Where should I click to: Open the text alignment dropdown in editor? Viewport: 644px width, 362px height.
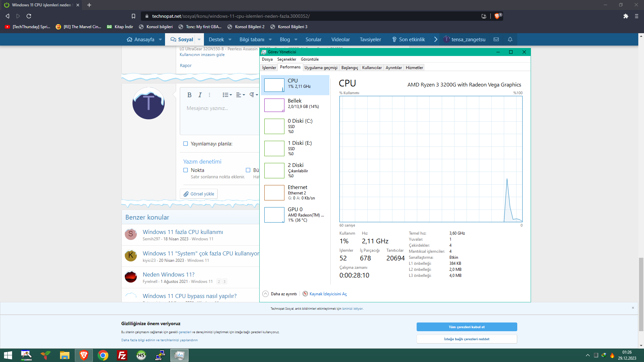click(x=240, y=95)
